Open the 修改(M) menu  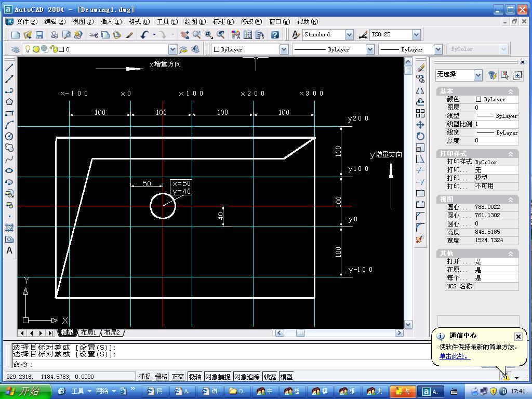pyautogui.click(x=251, y=22)
